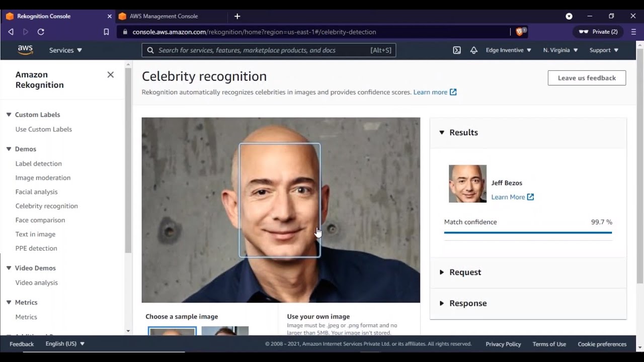The image size is (644, 362).
Task: Collapse the Custom Labels section
Action: pos(9,115)
